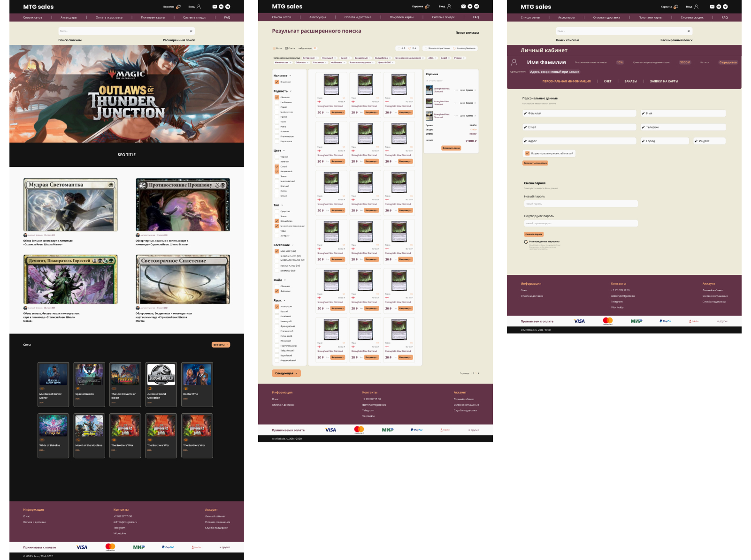Image resolution: width=751 pixels, height=560 pixels.
Task: Click magnifier icon in home page search
Action: click(x=191, y=31)
